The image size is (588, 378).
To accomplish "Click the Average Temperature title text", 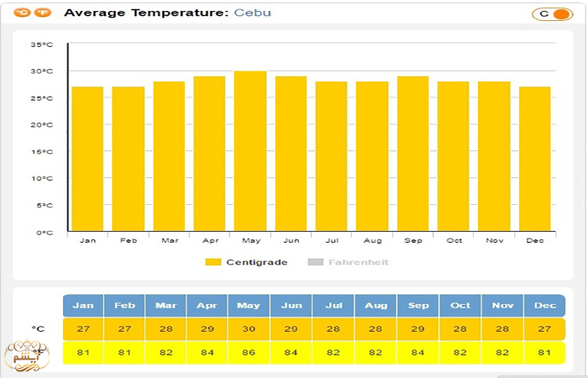I will [x=145, y=13].
